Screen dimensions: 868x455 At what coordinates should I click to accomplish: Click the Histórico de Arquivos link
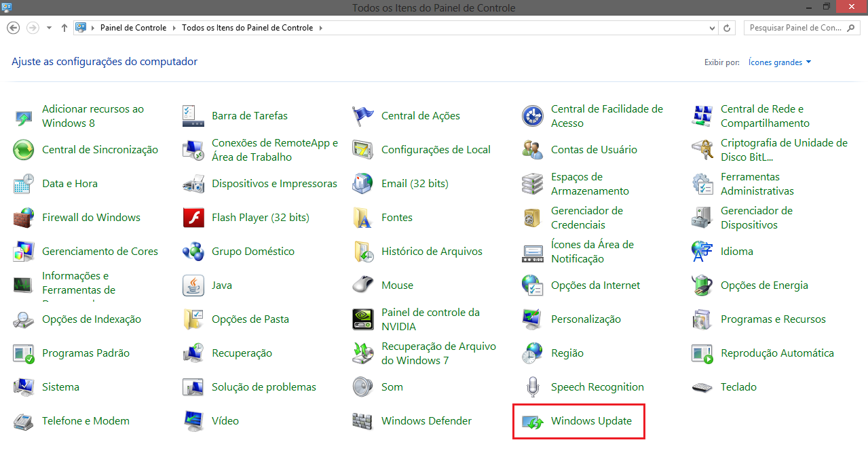tap(432, 252)
